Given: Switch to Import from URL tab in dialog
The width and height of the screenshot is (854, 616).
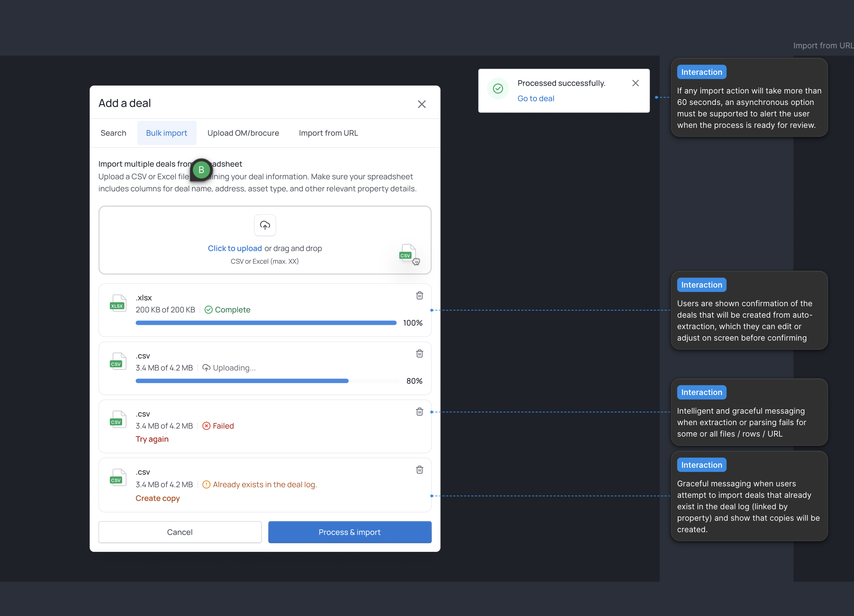Looking at the screenshot, I should pos(328,133).
